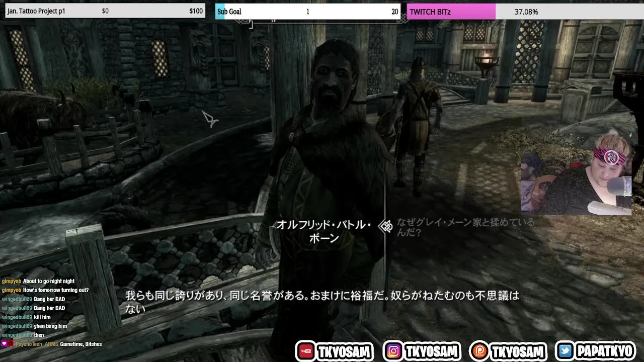The image size is (644, 362).
Task: Click the PAPATKYO Twitter handle
Action: (604, 351)
